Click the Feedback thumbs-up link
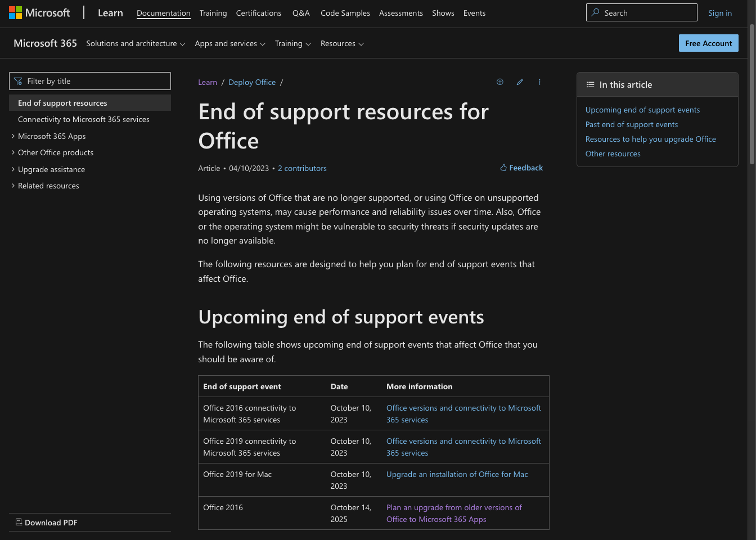756x540 pixels. (521, 168)
